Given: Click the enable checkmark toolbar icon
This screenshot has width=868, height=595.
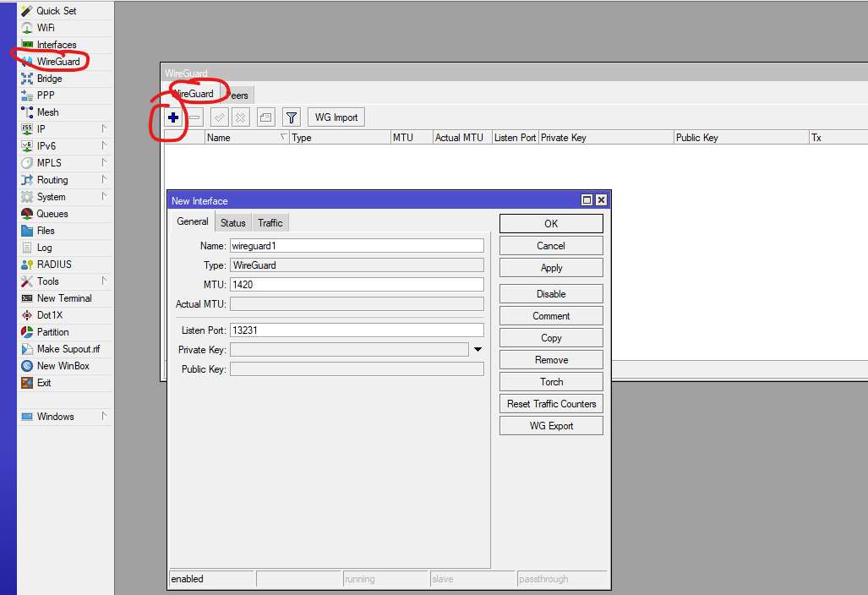Looking at the screenshot, I should tap(219, 117).
